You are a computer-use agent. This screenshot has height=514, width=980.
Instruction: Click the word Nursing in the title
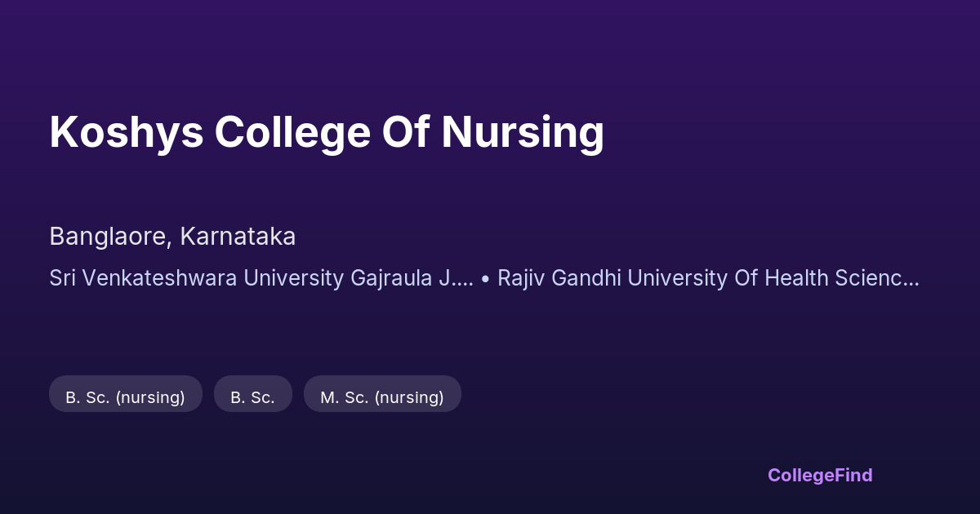click(523, 132)
